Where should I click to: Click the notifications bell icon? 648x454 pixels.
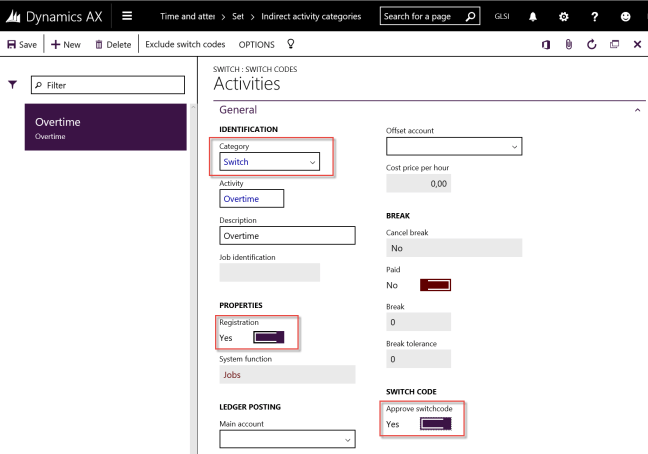pos(531,16)
